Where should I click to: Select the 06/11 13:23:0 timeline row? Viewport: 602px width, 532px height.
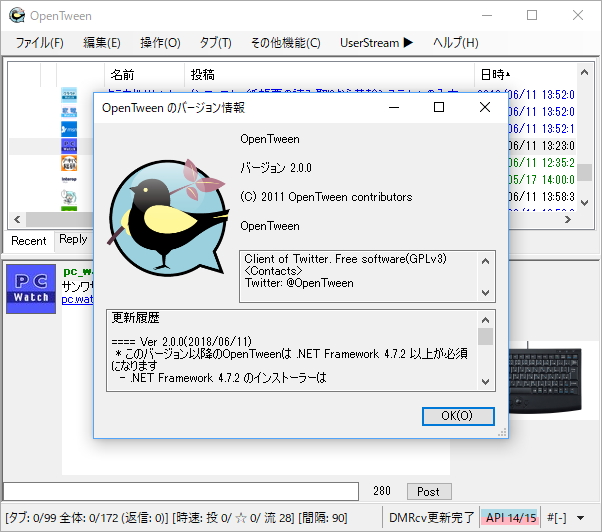coord(541,146)
